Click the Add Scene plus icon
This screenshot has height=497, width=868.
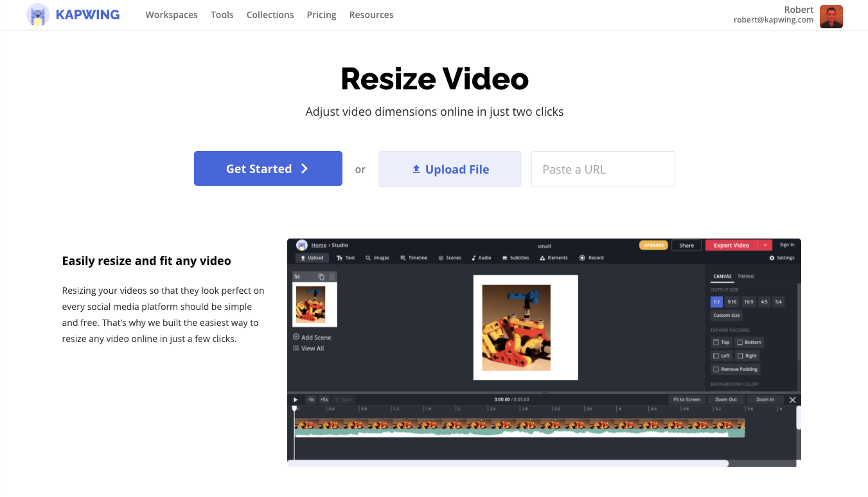tap(296, 337)
